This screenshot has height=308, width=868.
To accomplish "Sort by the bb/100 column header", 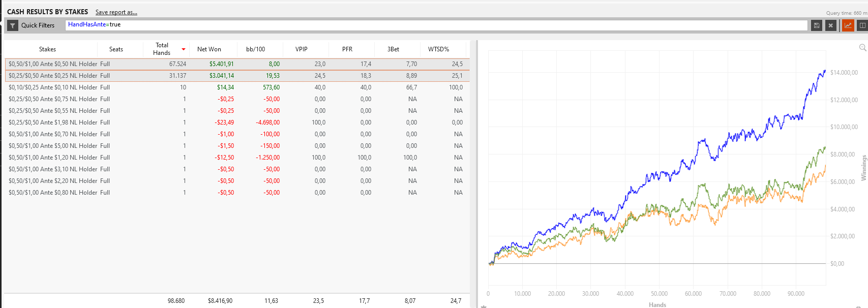I will tap(255, 49).
